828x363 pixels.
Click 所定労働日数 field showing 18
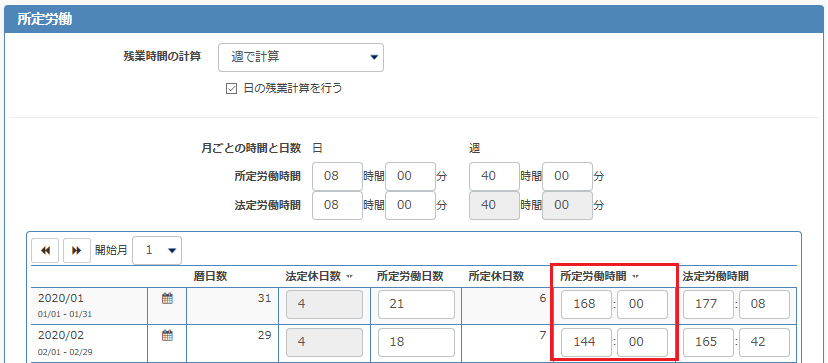417,342
